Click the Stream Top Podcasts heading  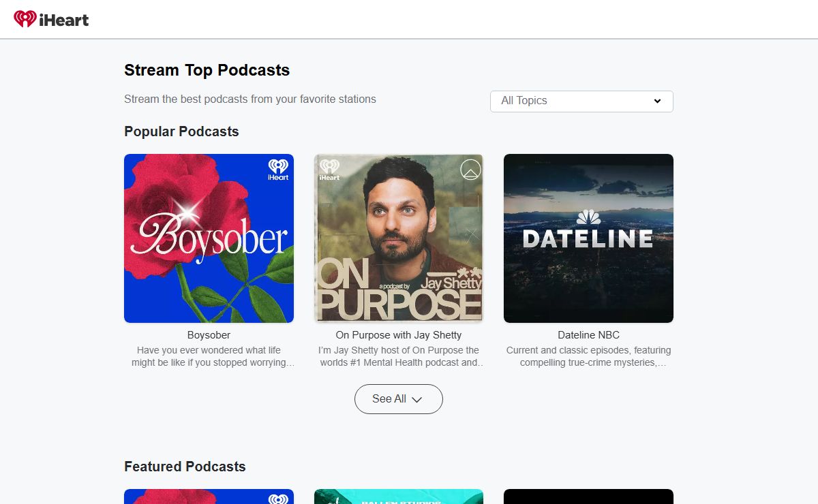(207, 70)
